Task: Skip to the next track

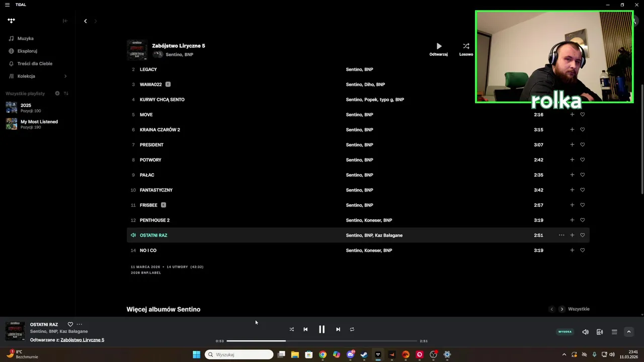Action: coord(338,329)
